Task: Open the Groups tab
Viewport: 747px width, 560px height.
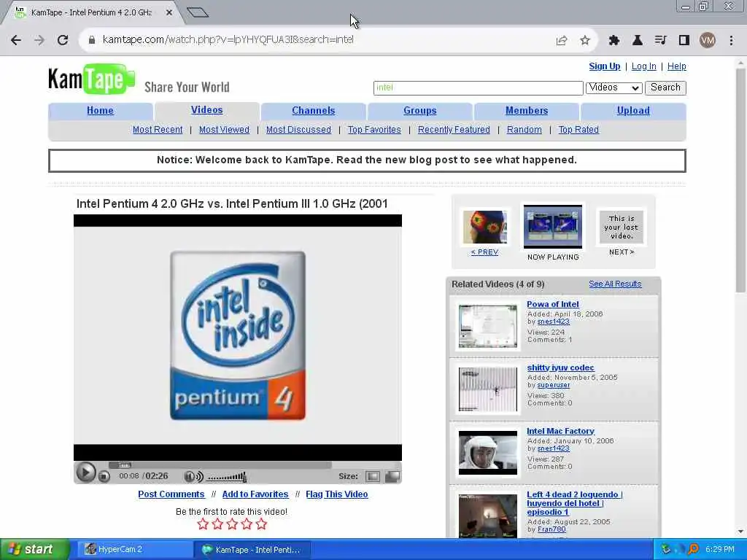Action: click(419, 111)
